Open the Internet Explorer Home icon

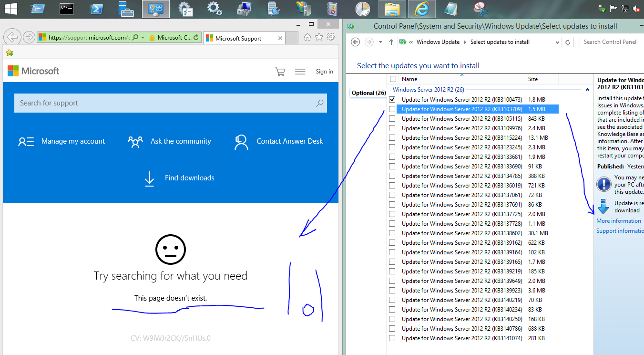pyautogui.click(x=307, y=37)
